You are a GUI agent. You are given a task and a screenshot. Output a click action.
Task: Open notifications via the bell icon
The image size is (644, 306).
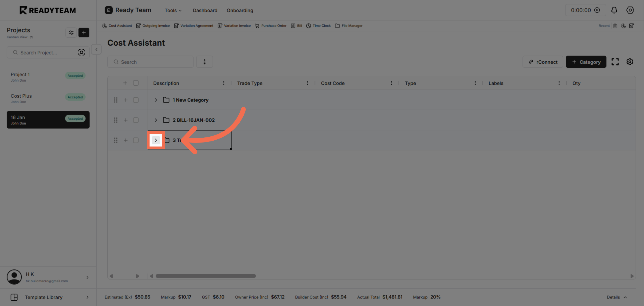click(614, 10)
